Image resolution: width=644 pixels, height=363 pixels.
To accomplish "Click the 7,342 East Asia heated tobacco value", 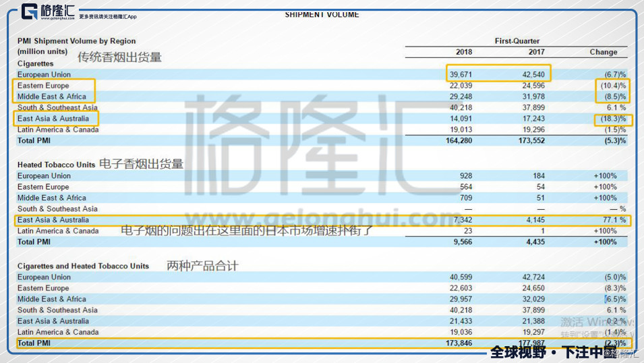I will 463,220.
